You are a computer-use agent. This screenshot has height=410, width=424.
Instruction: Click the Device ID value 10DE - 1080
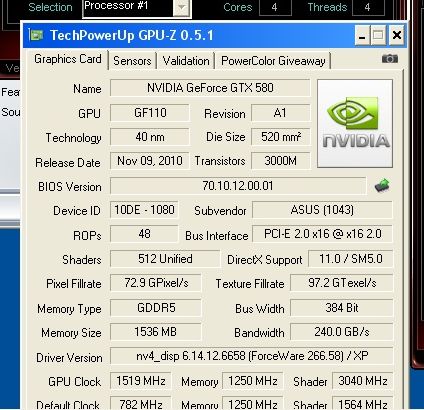coord(144,210)
